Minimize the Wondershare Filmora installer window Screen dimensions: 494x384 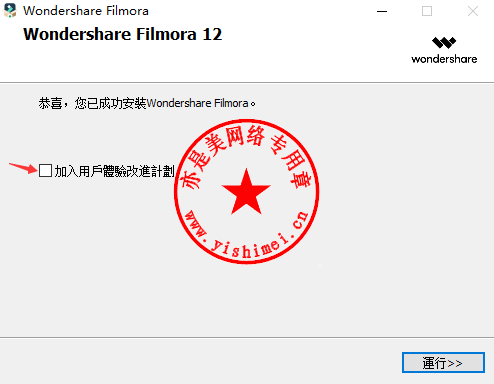tap(382, 11)
